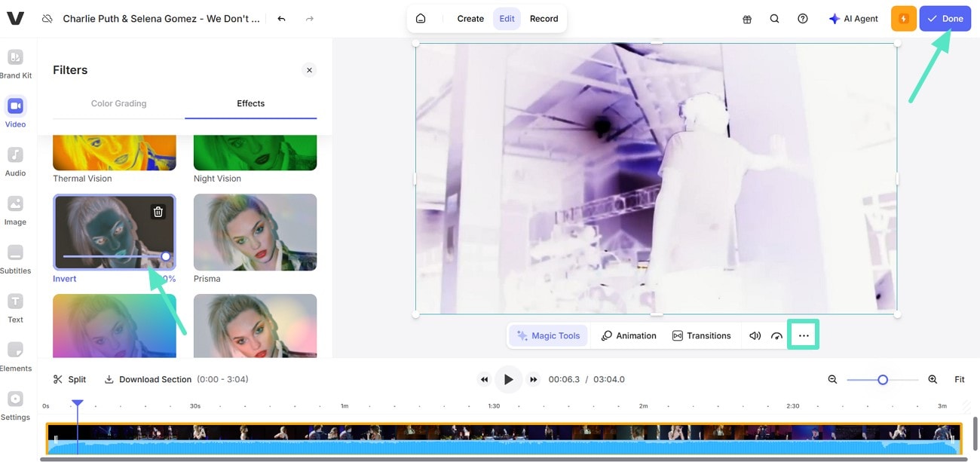The height and width of the screenshot is (462, 980).
Task: Open the Video sidebar panel
Action: [16, 112]
